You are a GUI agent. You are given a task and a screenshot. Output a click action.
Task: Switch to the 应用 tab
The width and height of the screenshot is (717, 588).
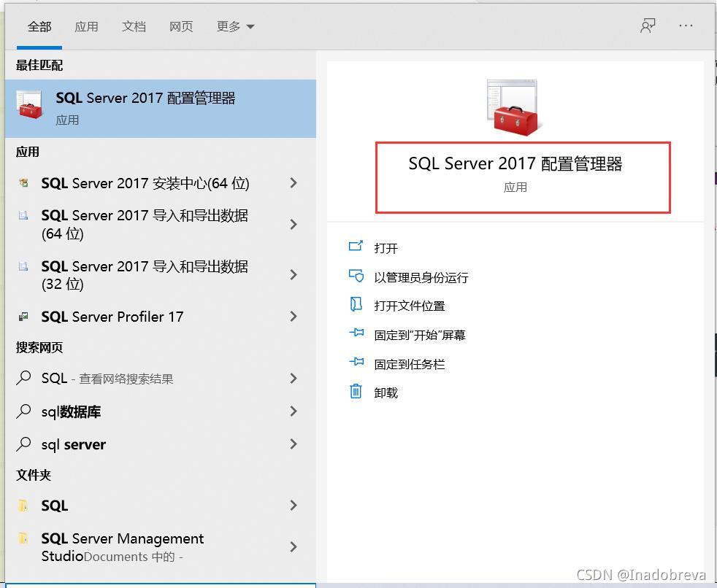(x=86, y=26)
